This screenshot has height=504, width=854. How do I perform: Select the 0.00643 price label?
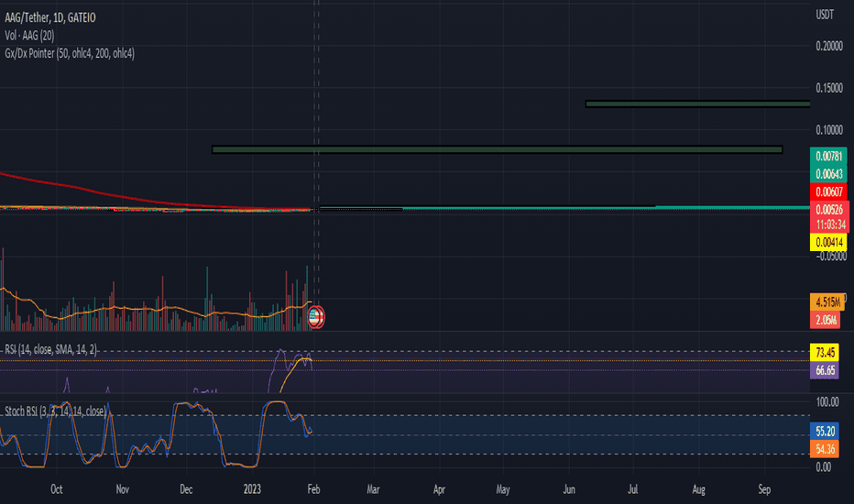pyautogui.click(x=828, y=174)
